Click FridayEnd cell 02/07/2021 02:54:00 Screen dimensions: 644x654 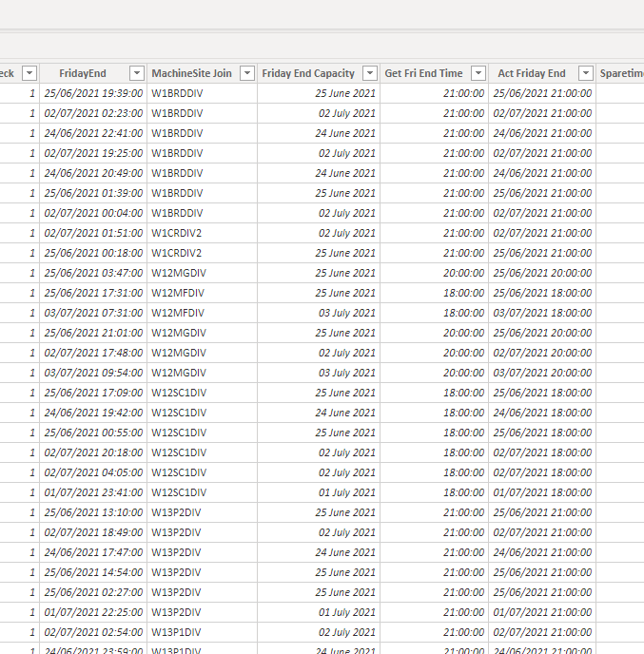point(93,632)
